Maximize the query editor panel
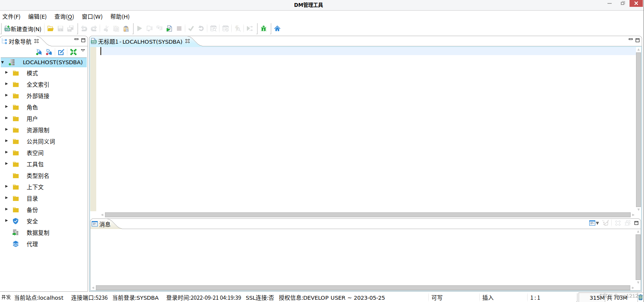Screen dimensions: 644x302 (x=638, y=40)
